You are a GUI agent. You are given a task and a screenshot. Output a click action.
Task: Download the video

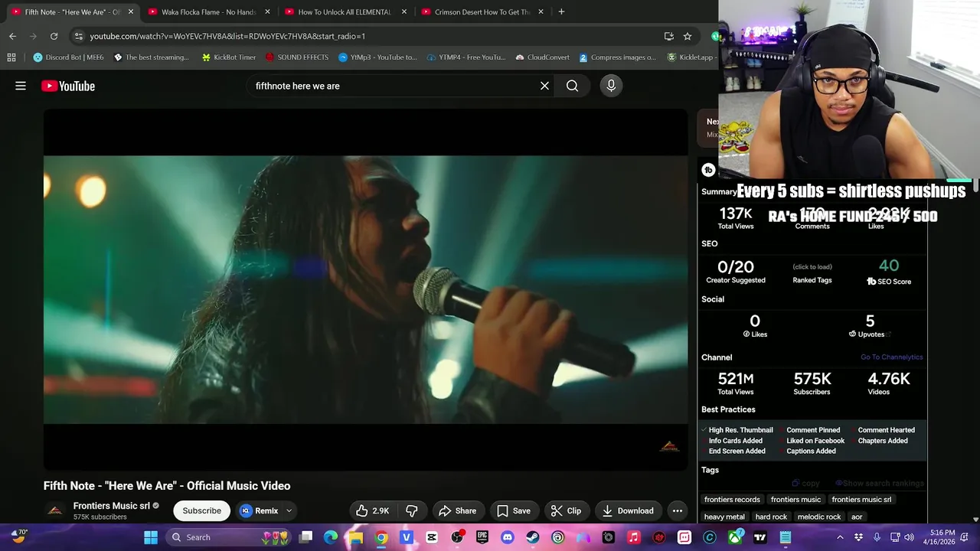click(x=628, y=510)
